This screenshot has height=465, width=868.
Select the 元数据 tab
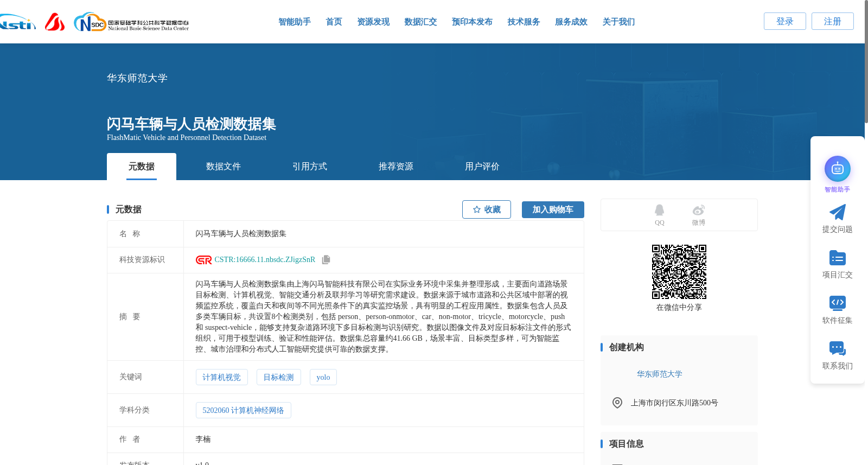(142, 167)
